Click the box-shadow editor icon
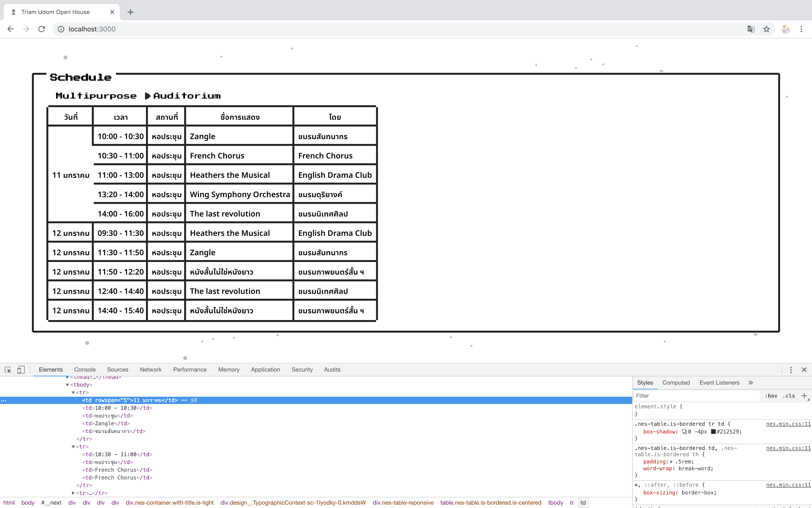 coord(684,432)
